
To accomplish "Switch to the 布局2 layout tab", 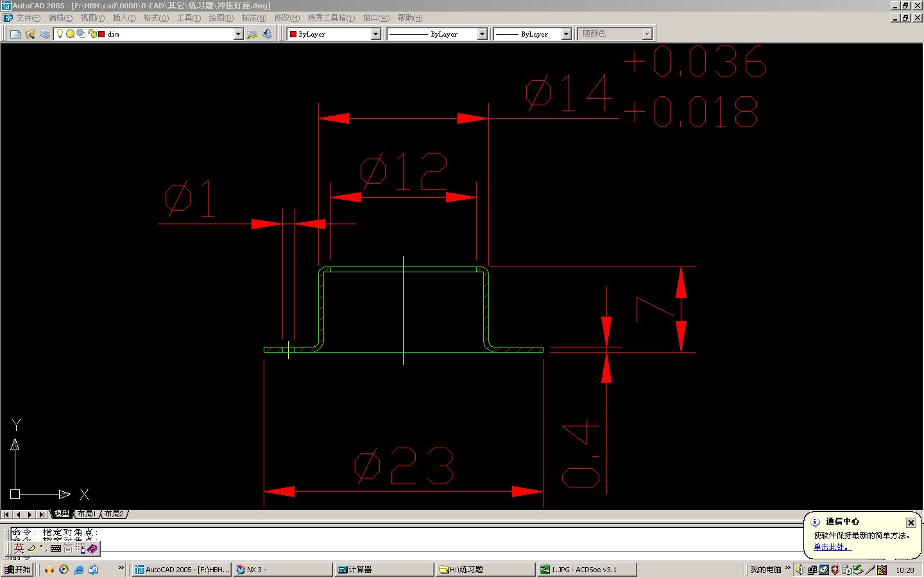I will [114, 514].
